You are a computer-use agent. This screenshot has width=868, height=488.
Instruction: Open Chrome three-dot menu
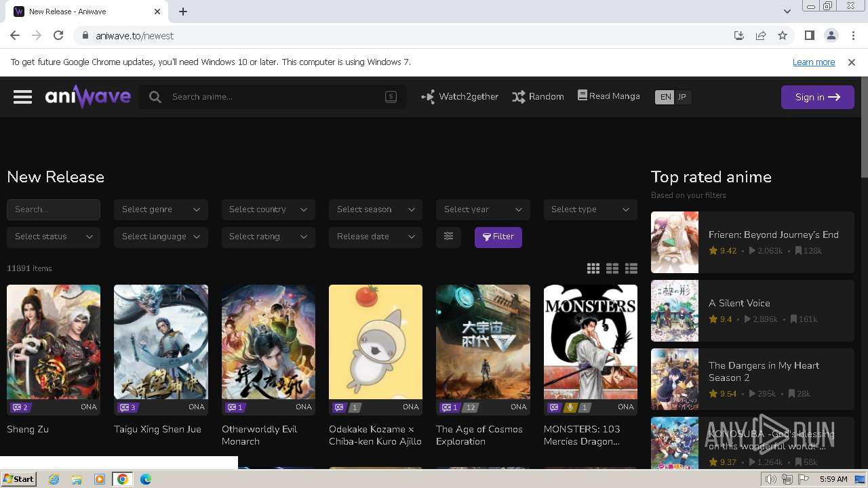point(852,35)
